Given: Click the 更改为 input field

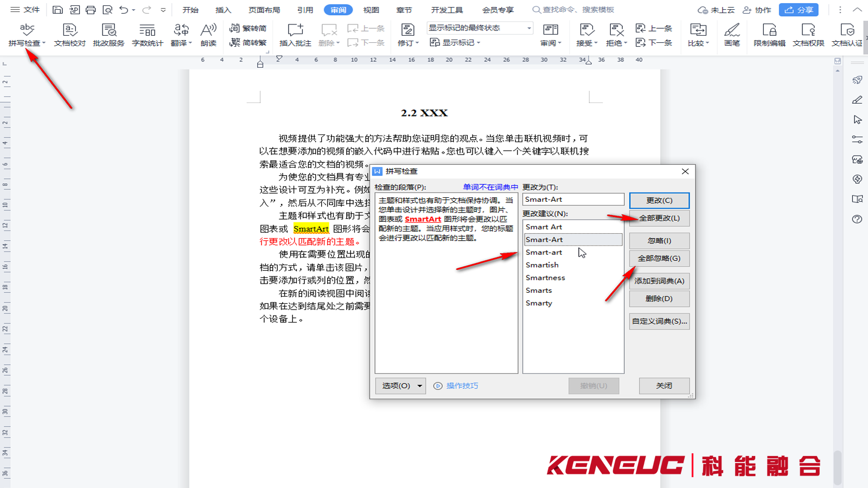Looking at the screenshot, I should point(573,200).
